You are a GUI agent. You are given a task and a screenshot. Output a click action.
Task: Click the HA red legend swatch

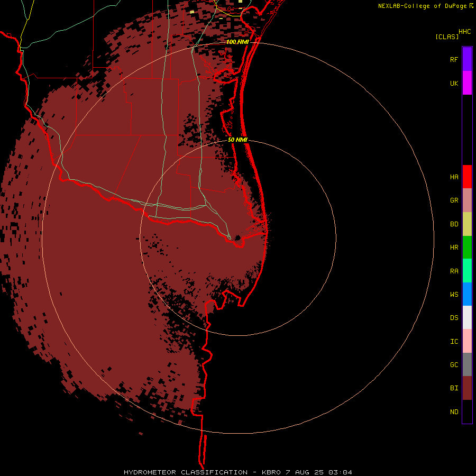(467, 177)
